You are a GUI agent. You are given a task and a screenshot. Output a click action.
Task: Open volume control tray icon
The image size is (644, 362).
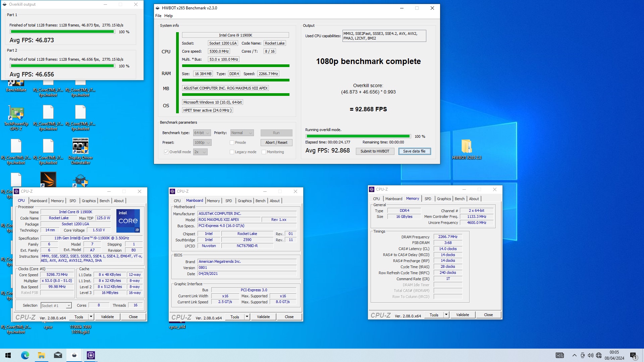591,355
